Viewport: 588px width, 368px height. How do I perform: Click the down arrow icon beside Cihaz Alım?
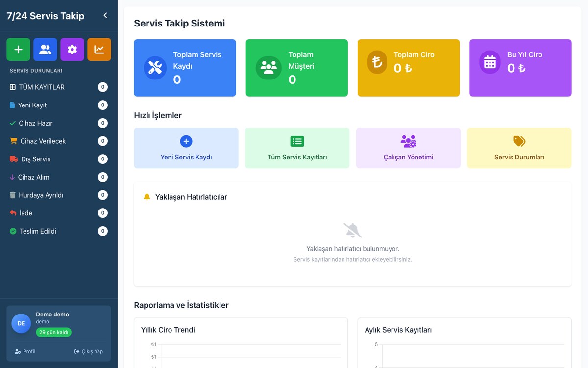pyautogui.click(x=12, y=177)
